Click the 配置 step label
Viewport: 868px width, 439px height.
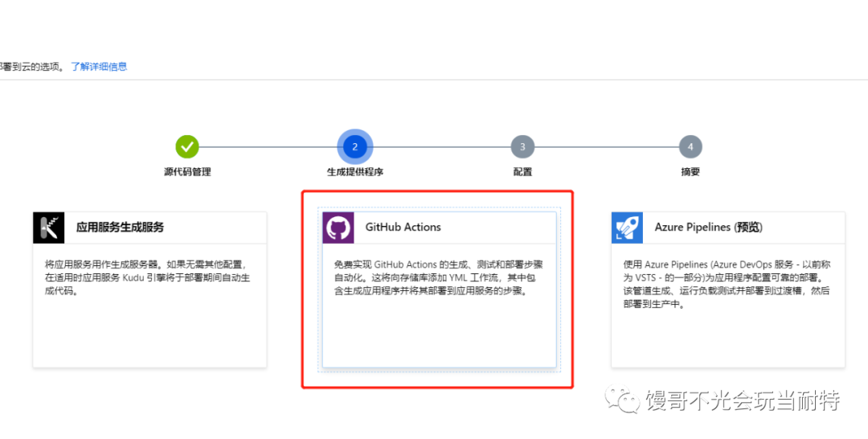click(x=522, y=172)
